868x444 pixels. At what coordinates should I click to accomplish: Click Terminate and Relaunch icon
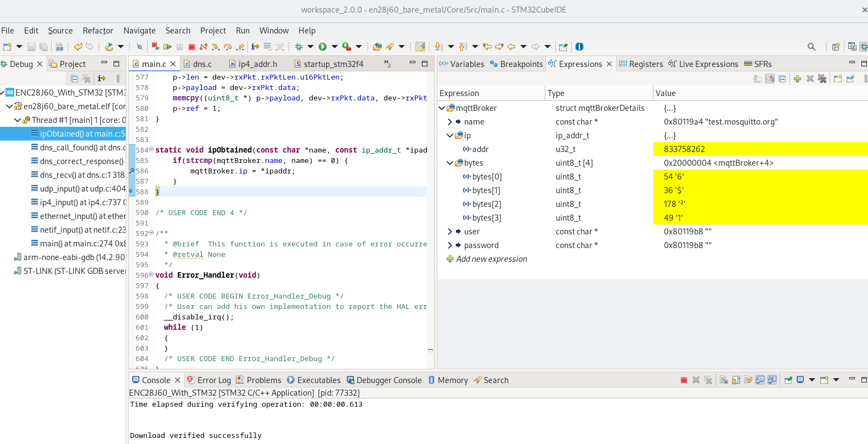155,47
